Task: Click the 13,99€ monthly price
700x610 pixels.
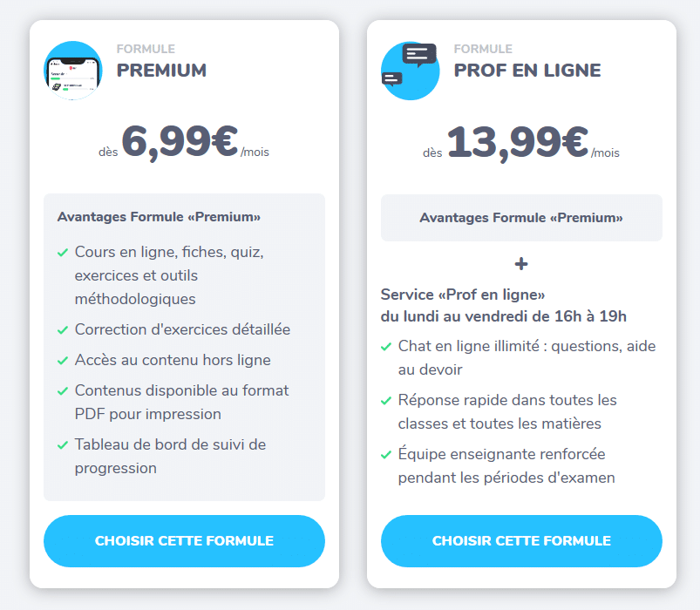Action: click(x=518, y=143)
